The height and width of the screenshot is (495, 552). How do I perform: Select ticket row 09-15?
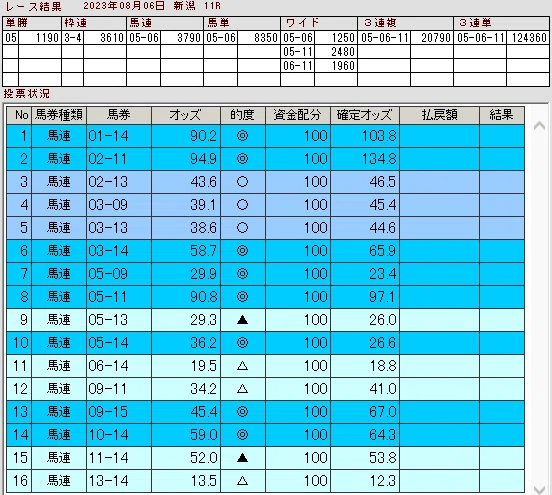coord(265,412)
